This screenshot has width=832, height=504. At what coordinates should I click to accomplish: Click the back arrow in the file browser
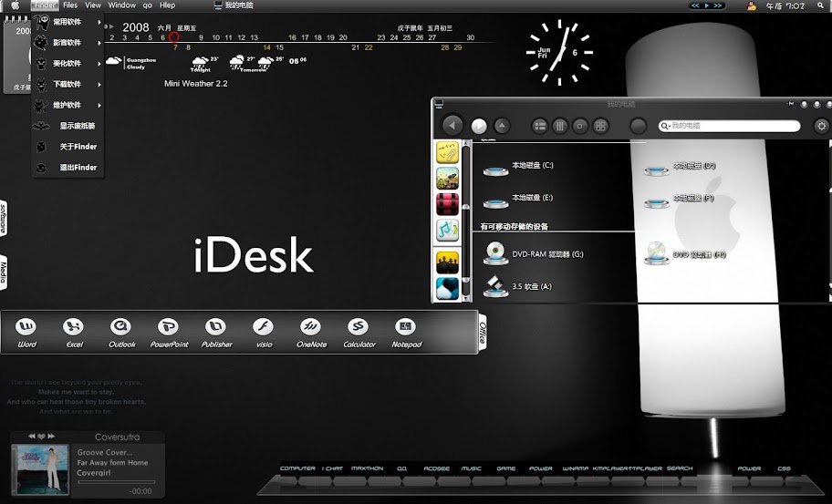click(452, 126)
